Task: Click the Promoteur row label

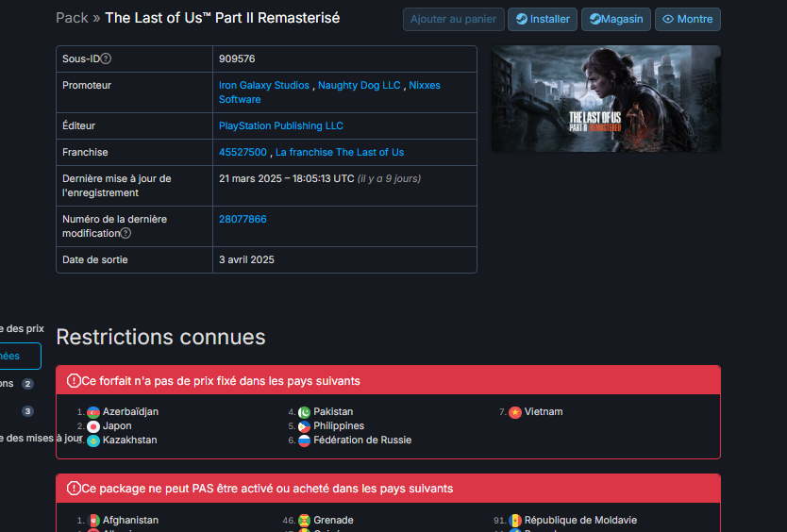Action: [x=87, y=85]
